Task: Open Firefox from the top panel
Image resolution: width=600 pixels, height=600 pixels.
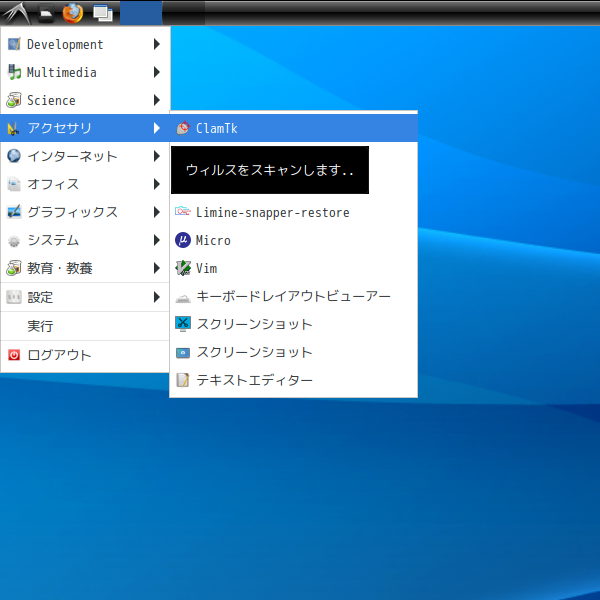Action: point(72,13)
